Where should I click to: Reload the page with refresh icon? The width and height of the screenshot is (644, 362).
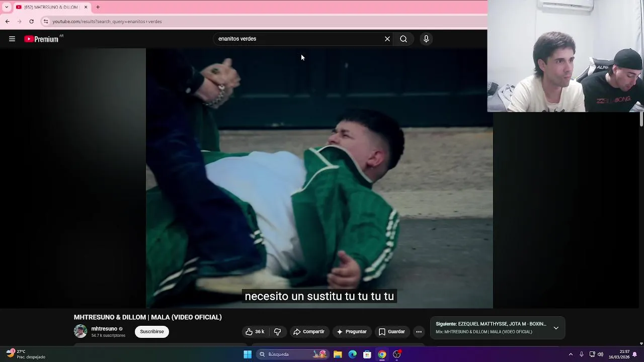coord(31,22)
